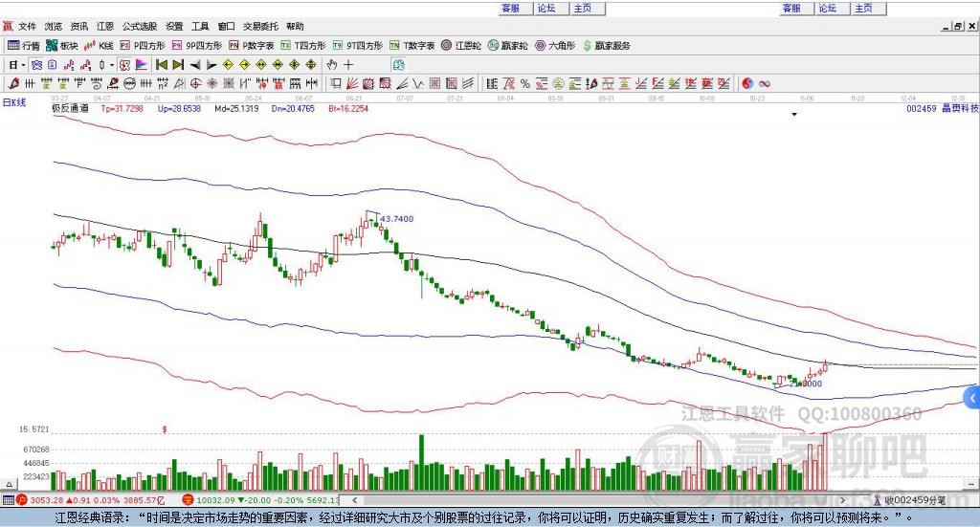Open the 江恩 menu
This screenshot has height=527, width=980.
pyautogui.click(x=105, y=26)
